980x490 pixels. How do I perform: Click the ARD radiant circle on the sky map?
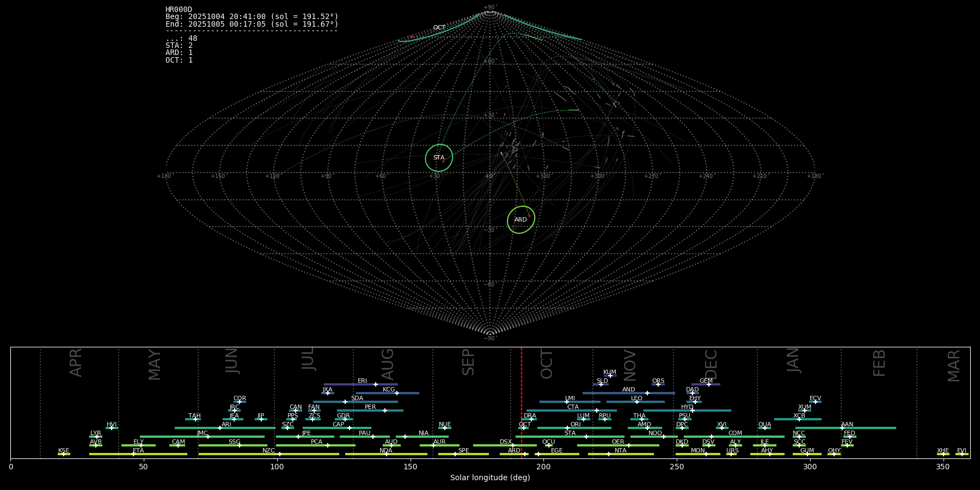click(x=521, y=220)
